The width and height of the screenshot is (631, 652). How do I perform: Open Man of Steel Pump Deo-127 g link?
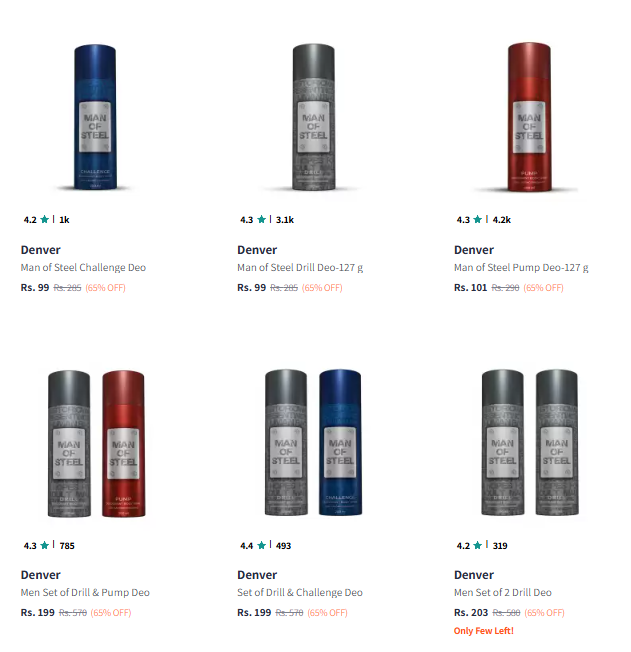(521, 267)
